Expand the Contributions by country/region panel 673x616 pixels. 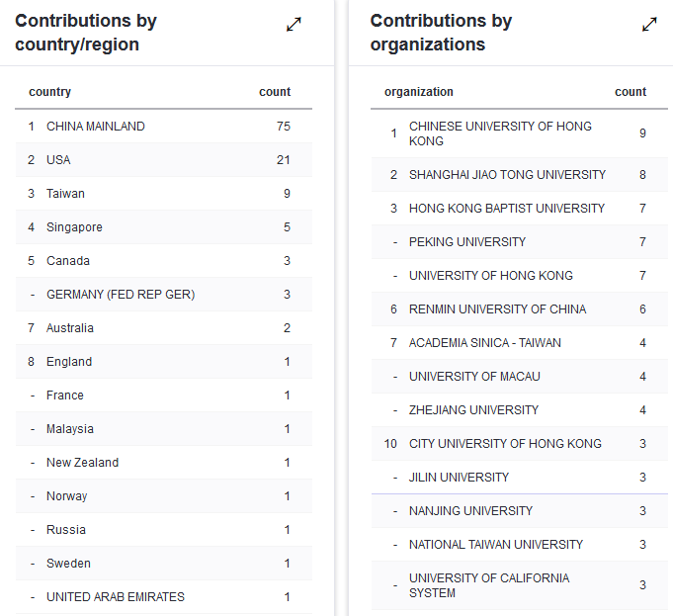[x=294, y=25]
